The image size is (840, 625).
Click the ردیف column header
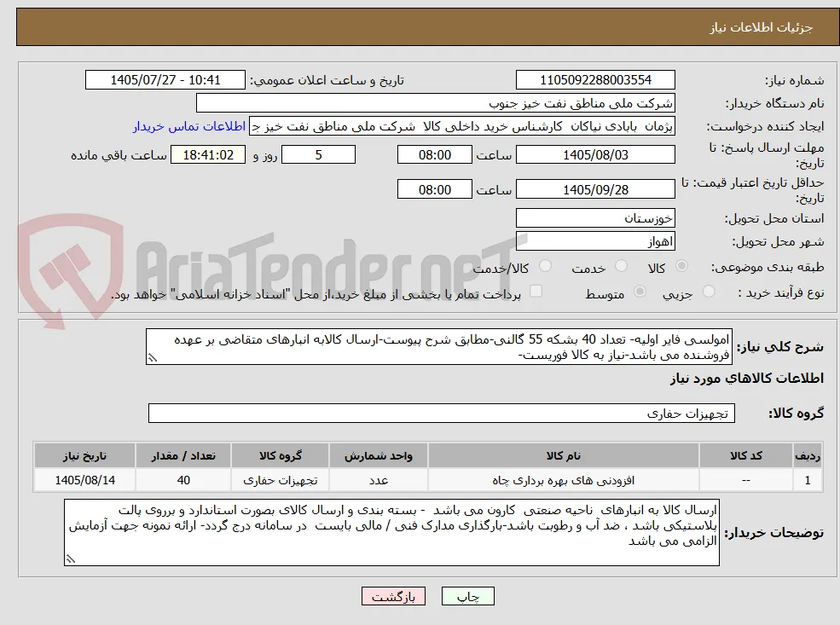[x=808, y=456]
